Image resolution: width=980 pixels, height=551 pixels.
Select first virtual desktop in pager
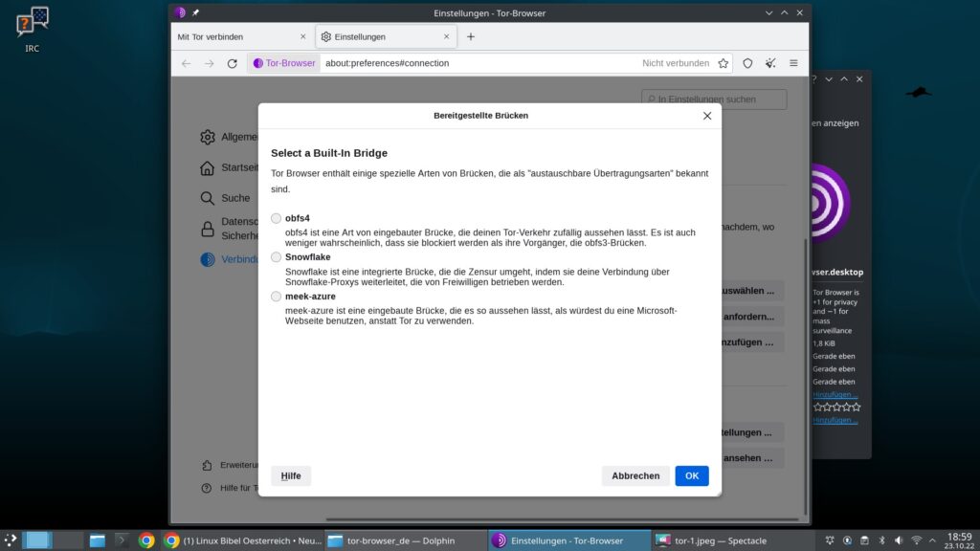(x=37, y=540)
